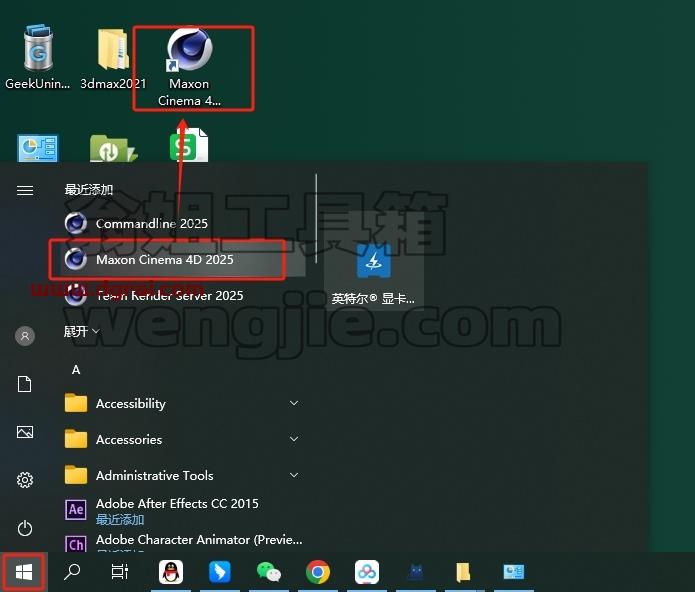Image resolution: width=695 pixels, height=592 pixels.
Task: Expand the Accessories folder
Action: point(183,439)
